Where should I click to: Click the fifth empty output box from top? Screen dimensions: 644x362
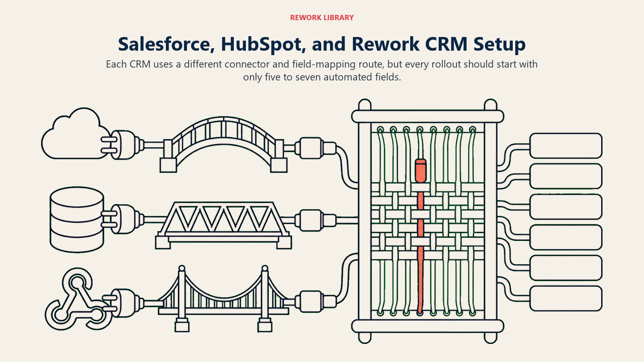[x=566, y=268]
